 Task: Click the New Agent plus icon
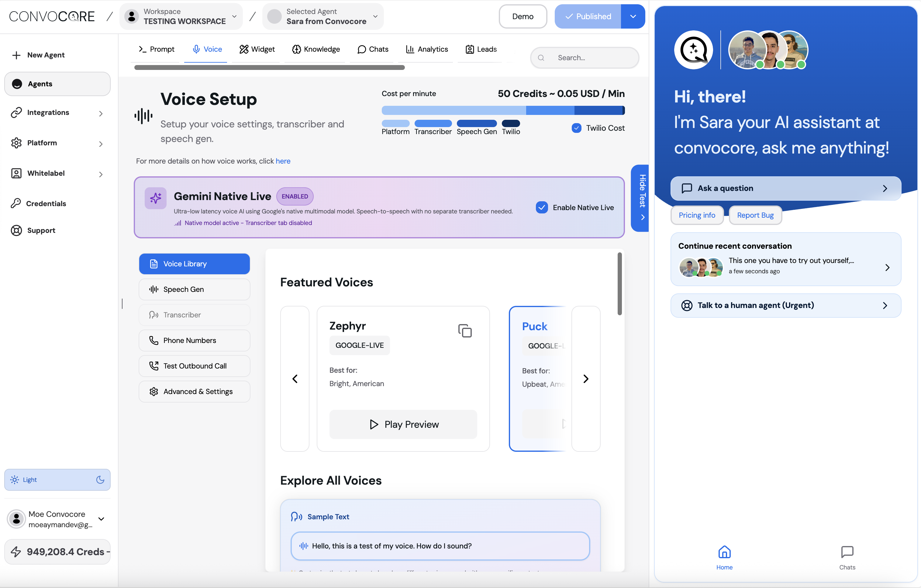point(16,55)
